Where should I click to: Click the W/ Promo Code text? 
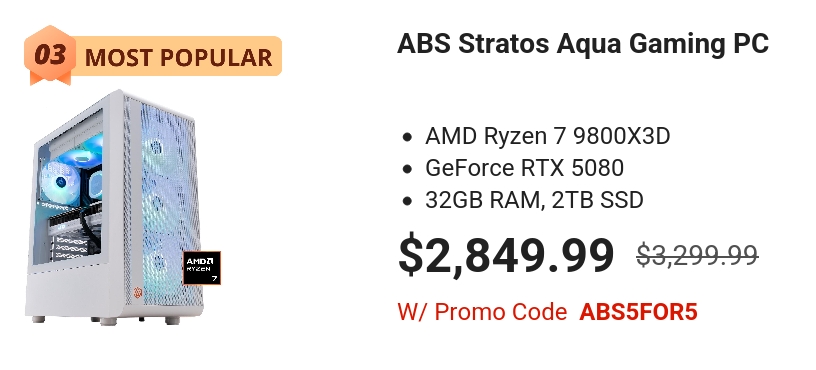[x=482, y=312]
